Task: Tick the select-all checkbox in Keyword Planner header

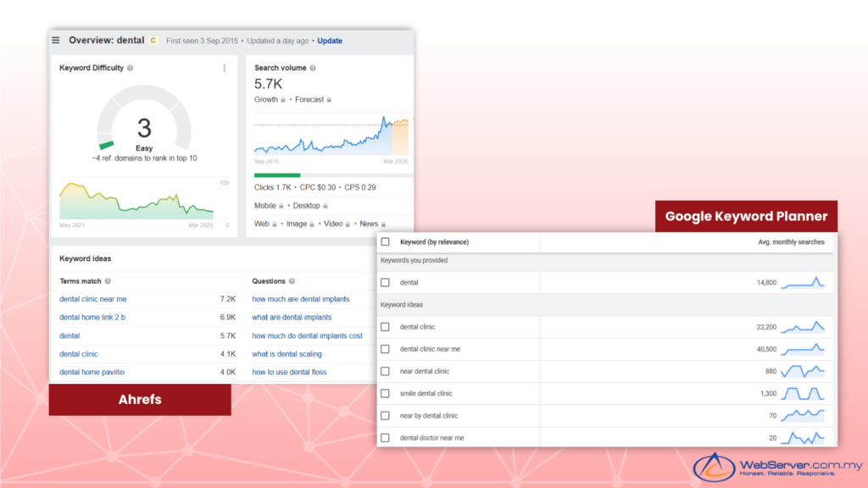Action: (x=386, y=241)
